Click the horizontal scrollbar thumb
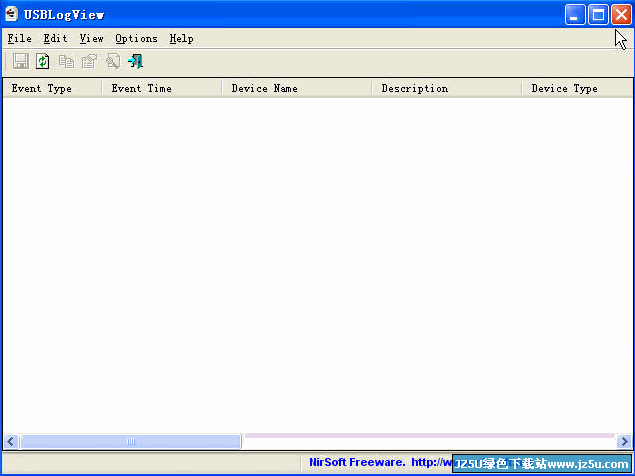 (130, 441)
